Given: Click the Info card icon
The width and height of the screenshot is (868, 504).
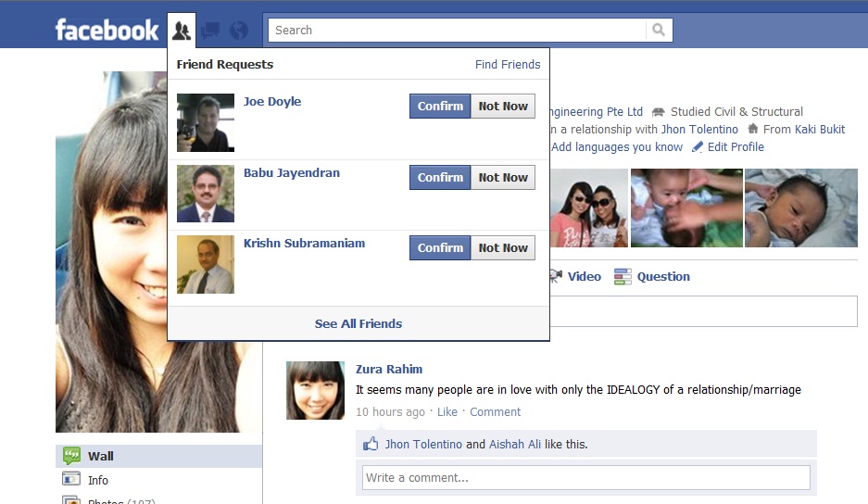Looking at the screenshot, I should tap(71, 479).
